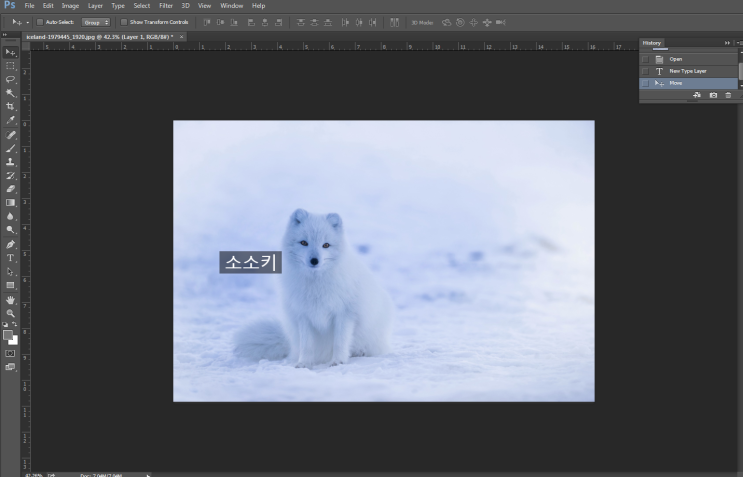
Task: Select the Rectangular Marquee tool
Action: 11,65
